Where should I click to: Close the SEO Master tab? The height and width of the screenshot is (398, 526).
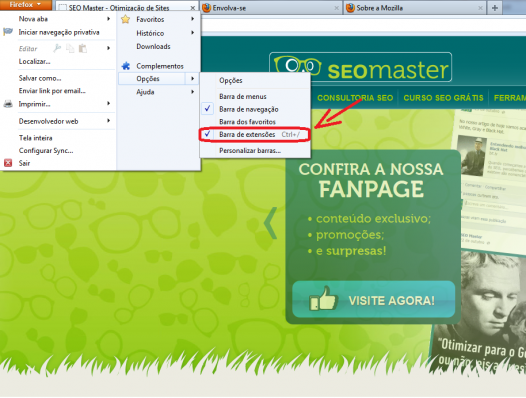[x=193, y=8]
